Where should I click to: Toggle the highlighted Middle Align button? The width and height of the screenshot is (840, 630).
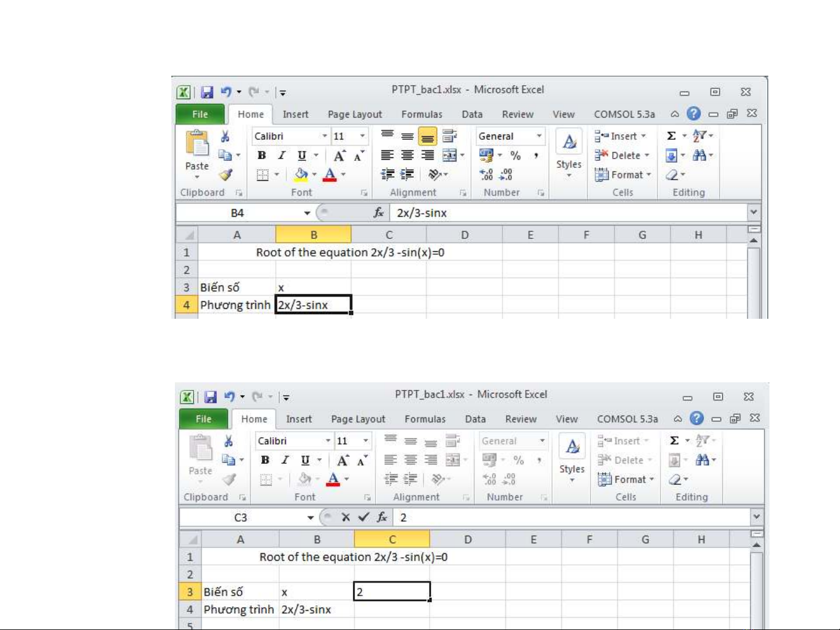coord(427,136)
